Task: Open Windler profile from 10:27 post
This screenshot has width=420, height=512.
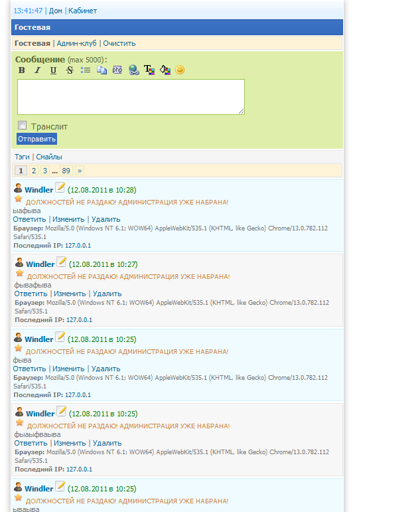Action: click(x=40, y=264)
